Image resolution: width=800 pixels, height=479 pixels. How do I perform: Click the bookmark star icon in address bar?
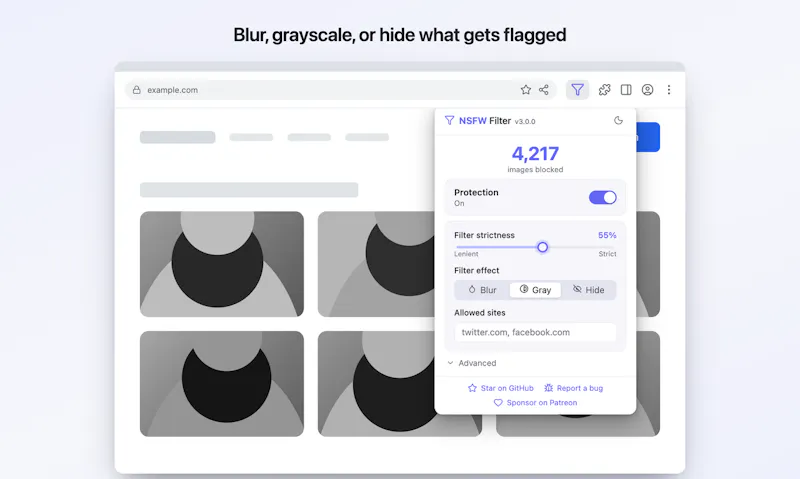coord(526,90)
